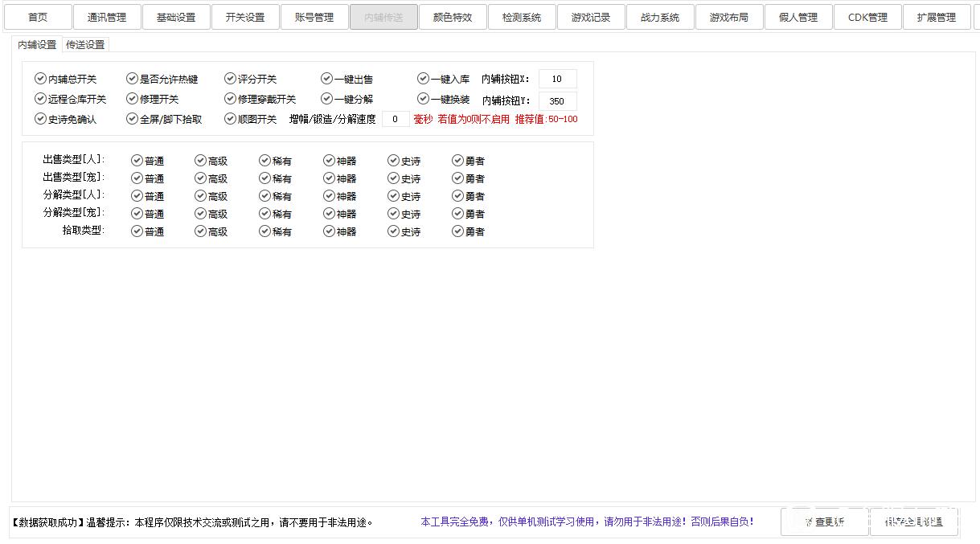Click the 检查更新 button

click(x=824, y=522)
